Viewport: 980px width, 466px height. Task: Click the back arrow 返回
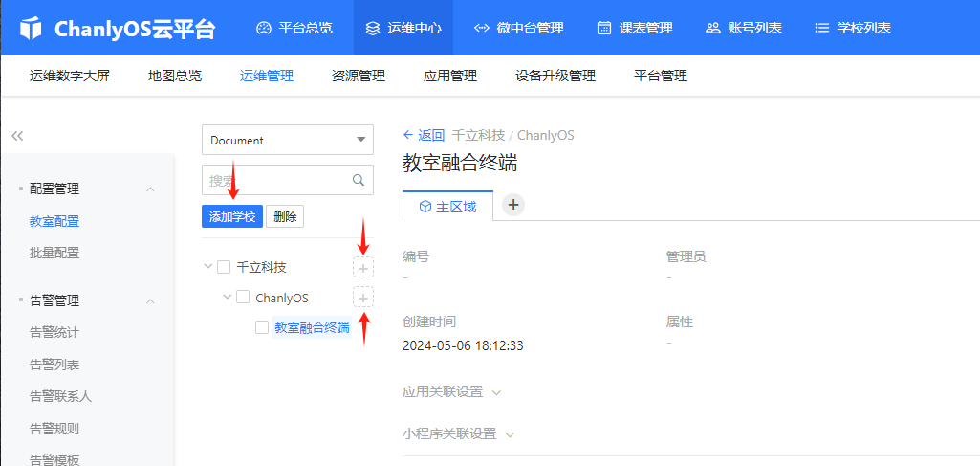424,135
